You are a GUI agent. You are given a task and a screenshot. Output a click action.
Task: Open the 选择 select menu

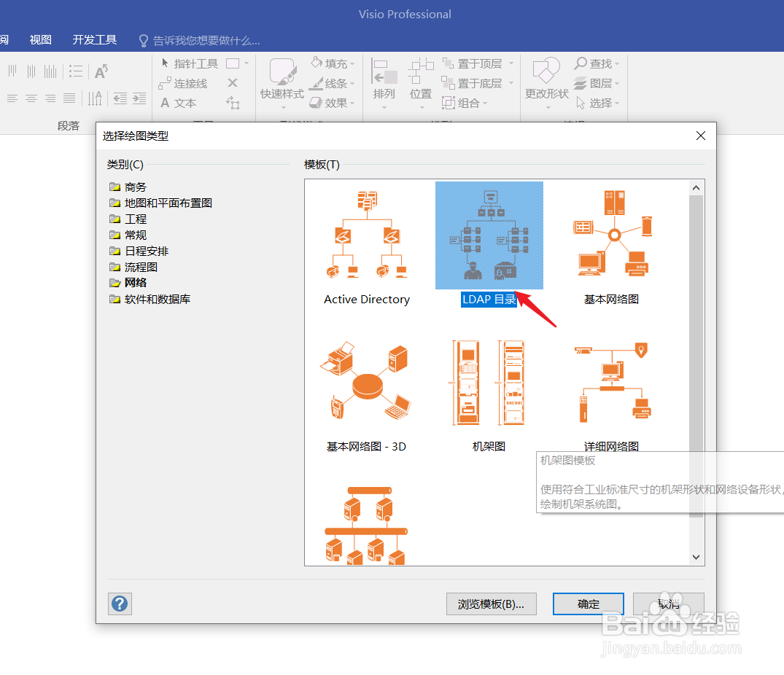tap(597, 103)
